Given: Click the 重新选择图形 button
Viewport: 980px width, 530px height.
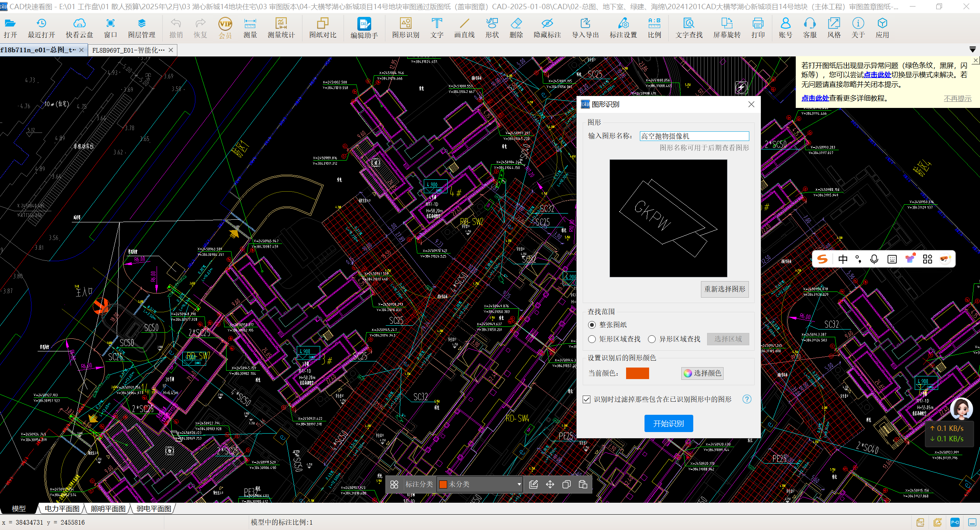Looking at the screenshot, I should tap(724, 289).
